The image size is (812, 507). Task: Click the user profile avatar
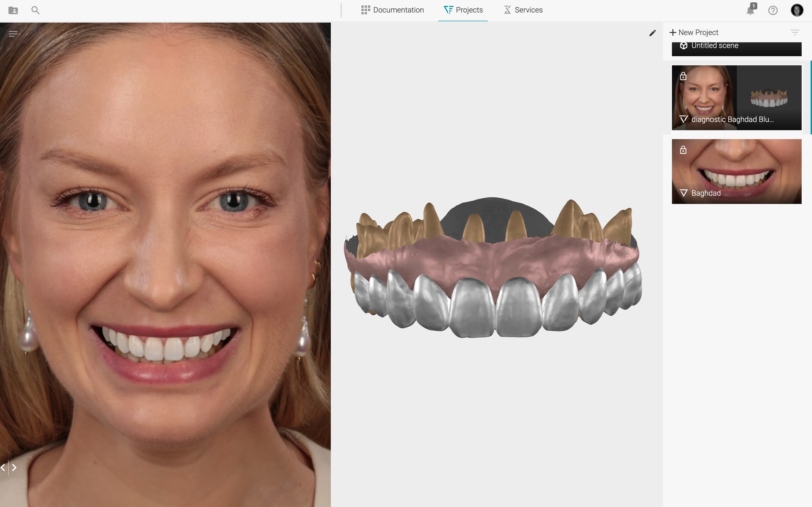pos(797,10)
